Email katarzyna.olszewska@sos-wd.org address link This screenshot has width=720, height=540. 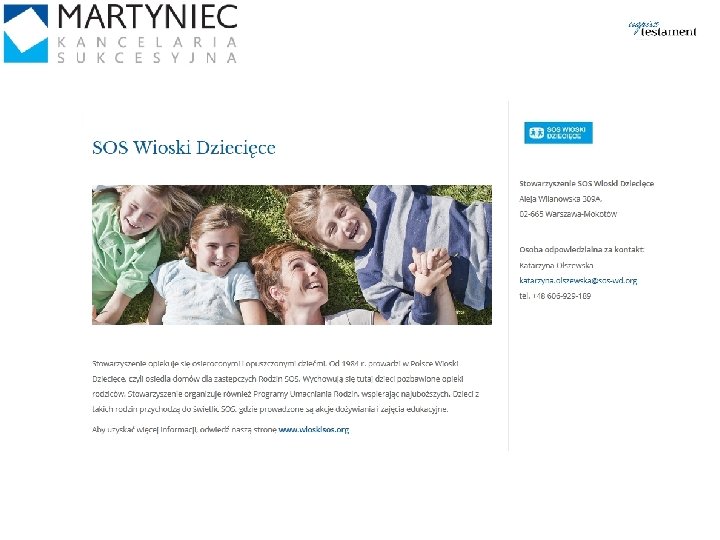pos(578,281)
